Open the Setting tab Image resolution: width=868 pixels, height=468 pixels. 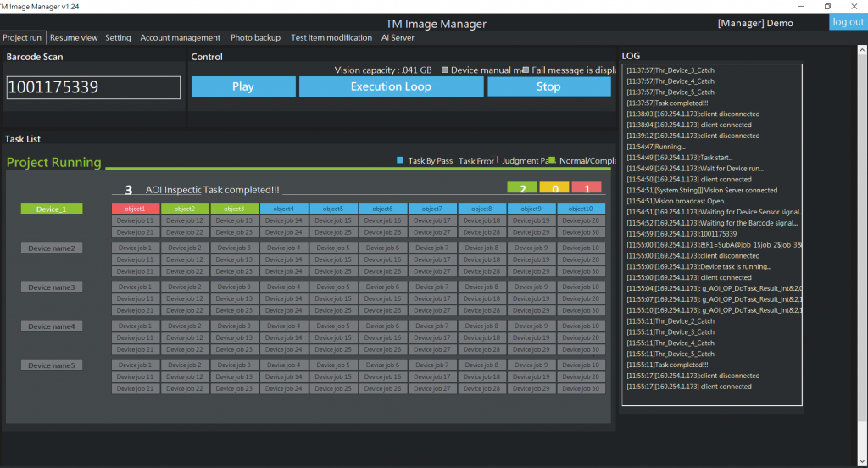pyautogui.click(x=118, y=38)
